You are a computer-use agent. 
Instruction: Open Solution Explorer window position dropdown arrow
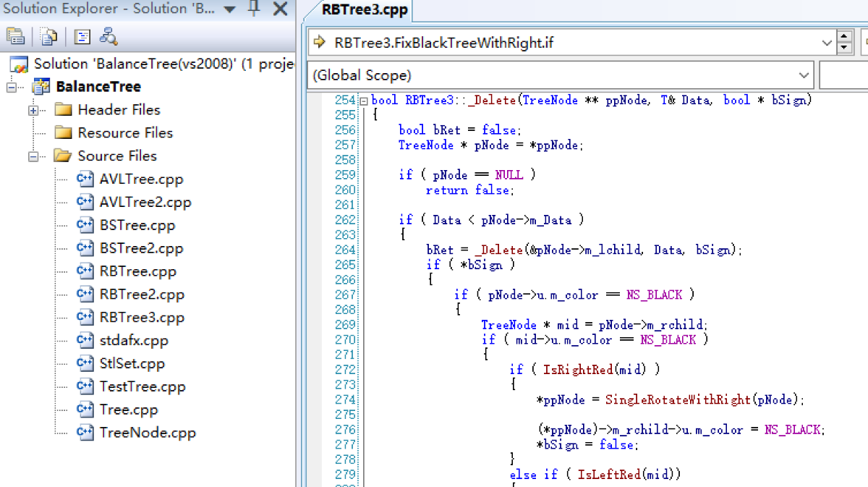tap(229, 9)
